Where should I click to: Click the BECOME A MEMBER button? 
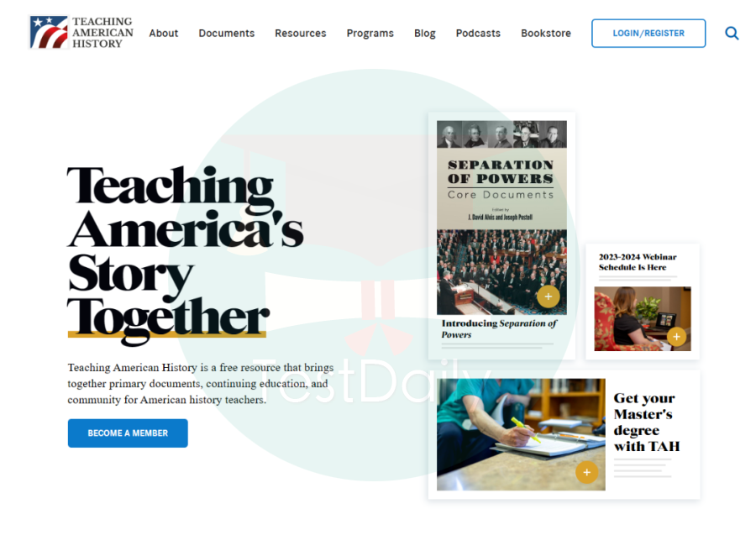pyautogui.click(x=128, y=433)
